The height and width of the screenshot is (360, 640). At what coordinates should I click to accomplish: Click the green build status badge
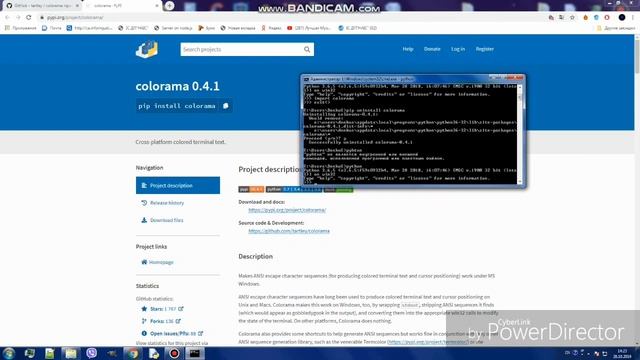point(338,189)
